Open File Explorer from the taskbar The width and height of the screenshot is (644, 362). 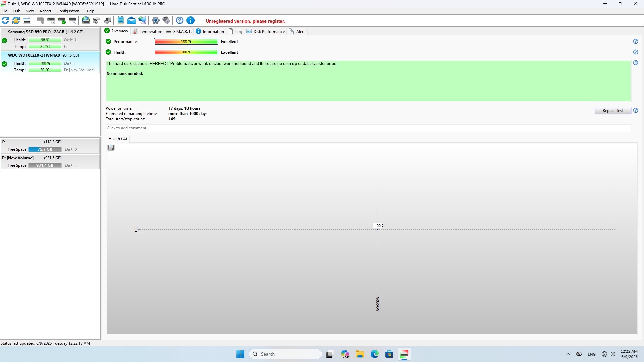[360, 354]
